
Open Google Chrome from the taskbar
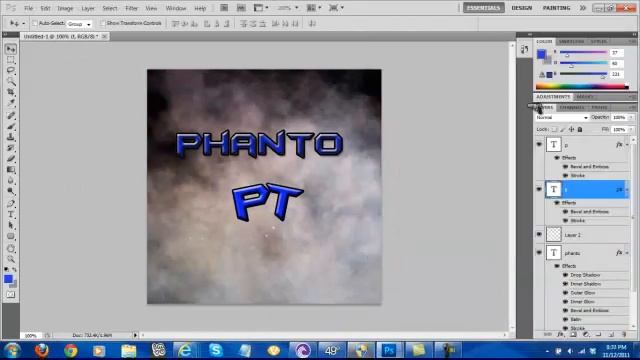click(x=71, y=350)
